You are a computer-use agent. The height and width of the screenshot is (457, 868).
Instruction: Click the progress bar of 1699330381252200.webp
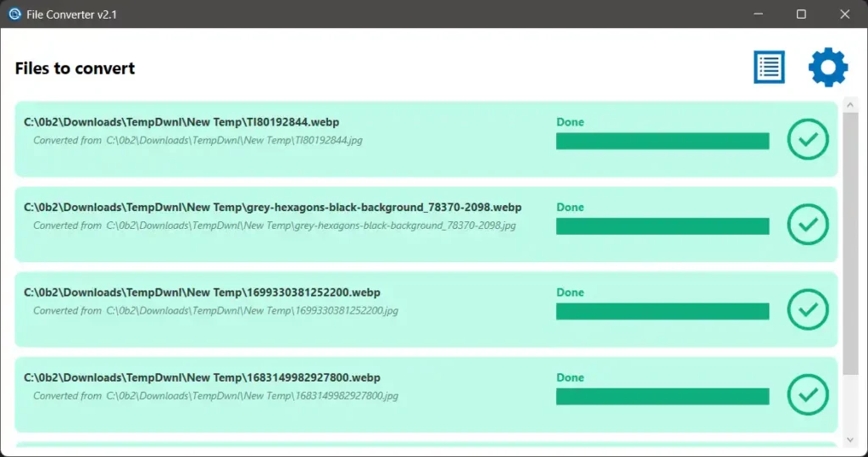click(663, 311)
